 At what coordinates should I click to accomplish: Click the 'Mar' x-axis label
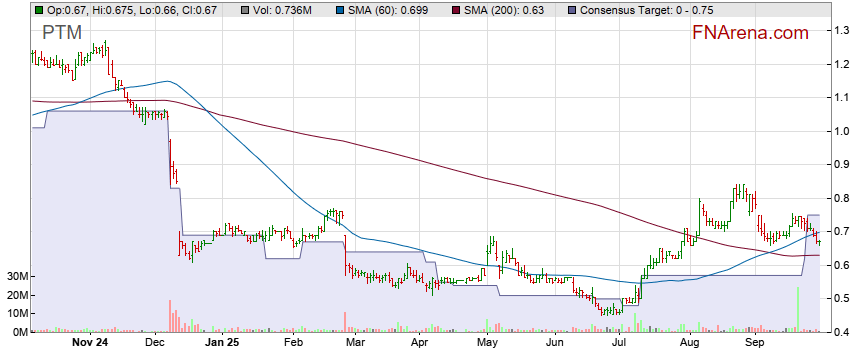coord(355,343)
